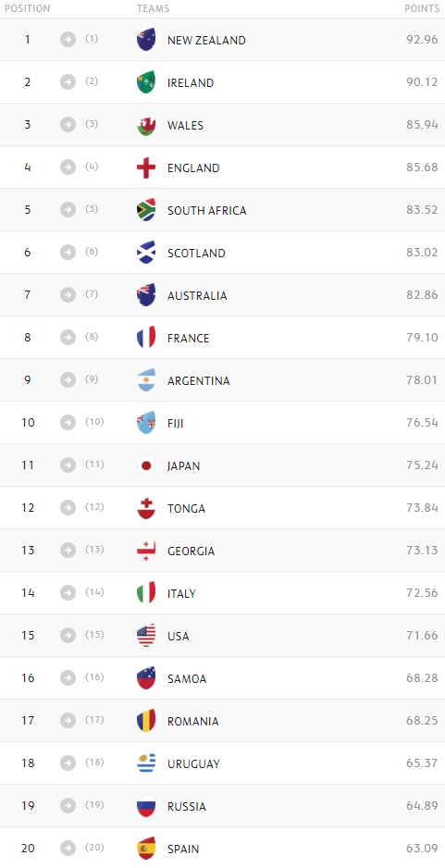
Task: Select the Japan flag icon
Action: click(x=146, y=465)
